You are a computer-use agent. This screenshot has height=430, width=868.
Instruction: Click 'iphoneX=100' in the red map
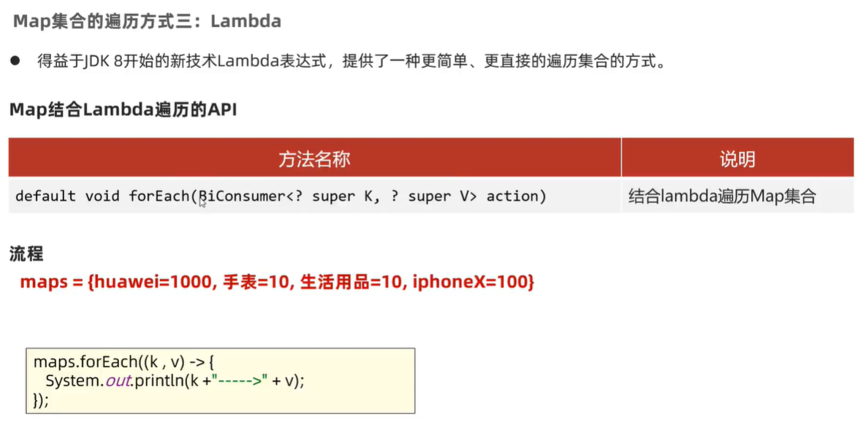click(x=473, y=282)
